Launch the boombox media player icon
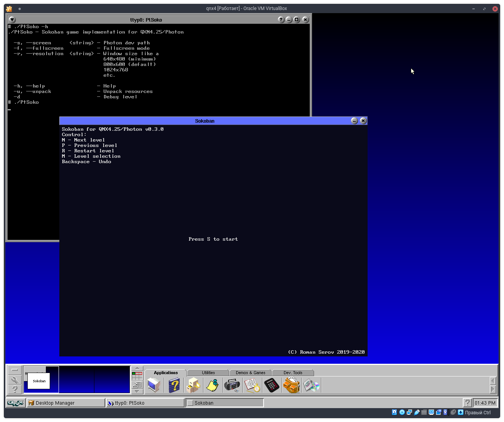The width and height of the screenshot is (504, 422). [232, 385]
